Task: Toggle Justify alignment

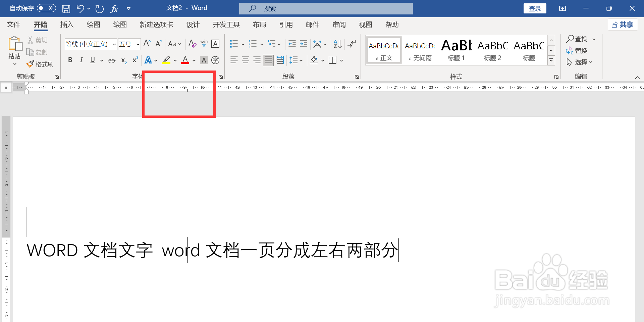Action: (268, 60)
